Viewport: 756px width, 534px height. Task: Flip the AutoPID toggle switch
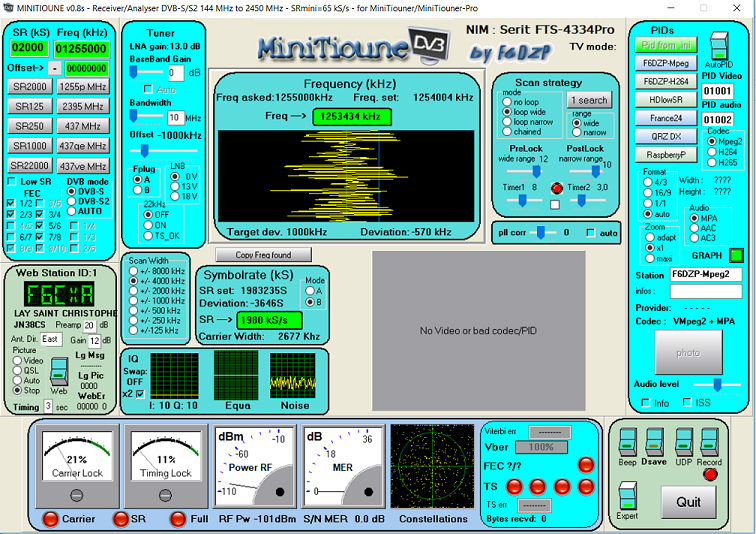[x=719, y=46]
